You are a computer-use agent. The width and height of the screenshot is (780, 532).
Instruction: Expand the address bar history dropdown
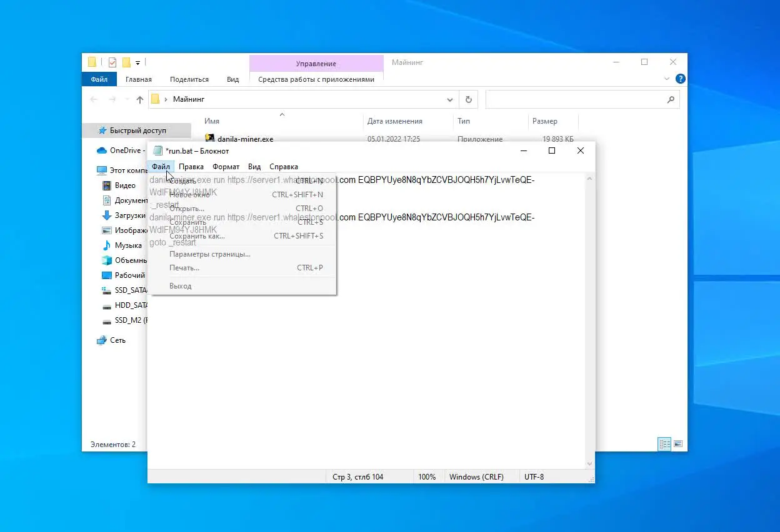click(x=450, y=100)
